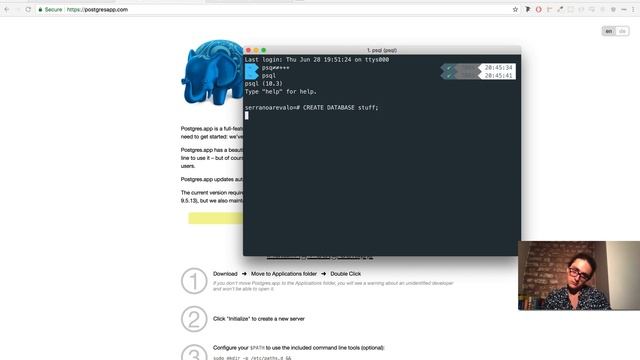
Task: Click the Secure padlock icon
Action: click(x=40, y=9)
